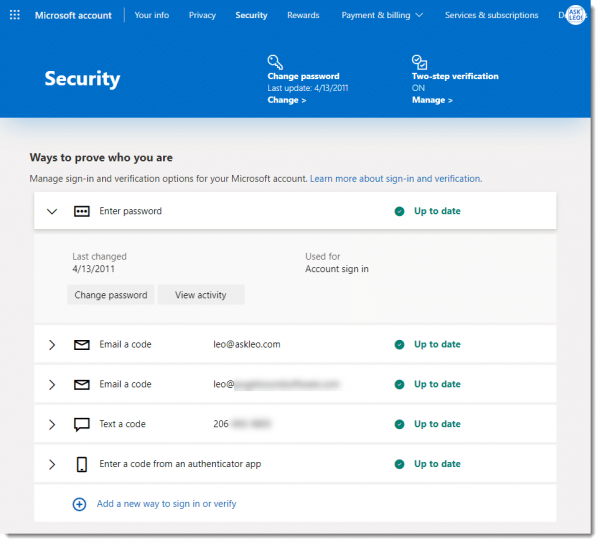Select the Security tab
Screen dimensions: 600x543
251,15
